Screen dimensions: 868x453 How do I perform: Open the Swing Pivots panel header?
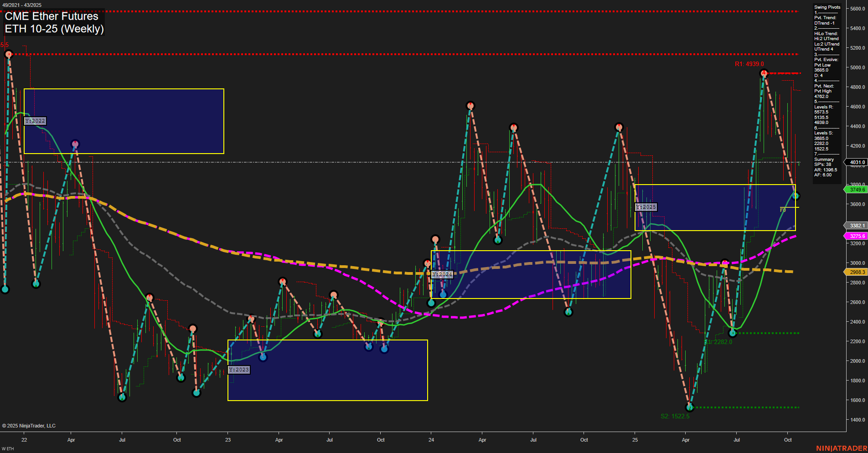[x=826, y=7]
